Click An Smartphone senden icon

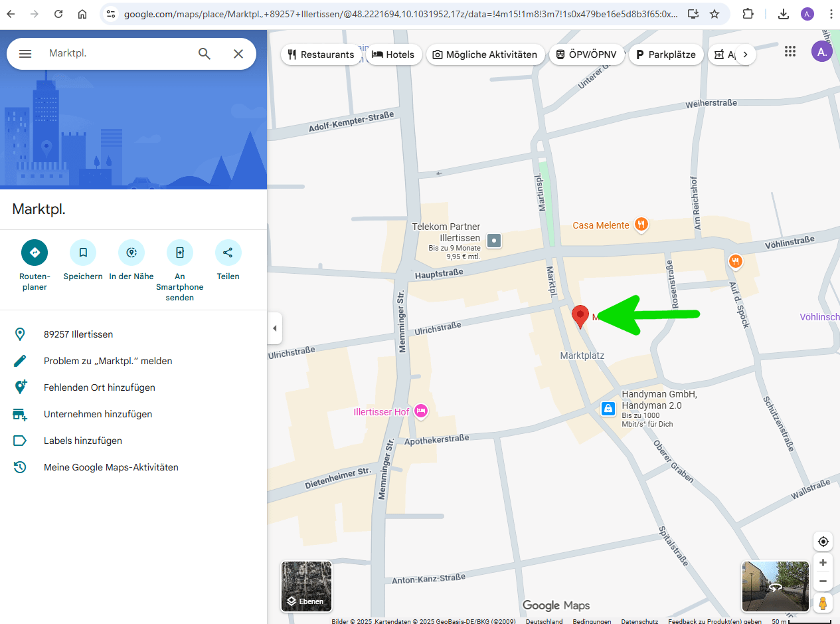(180, 253)
